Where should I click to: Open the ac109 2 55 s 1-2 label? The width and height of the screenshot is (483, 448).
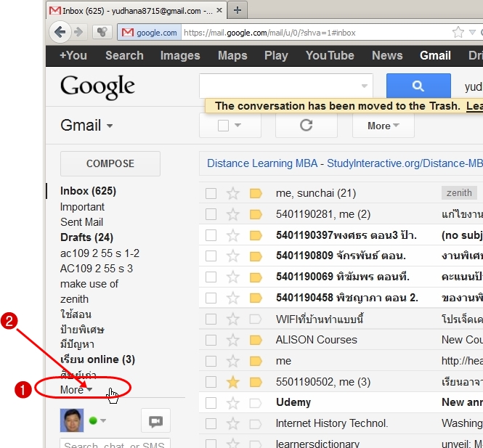[100, 253]
